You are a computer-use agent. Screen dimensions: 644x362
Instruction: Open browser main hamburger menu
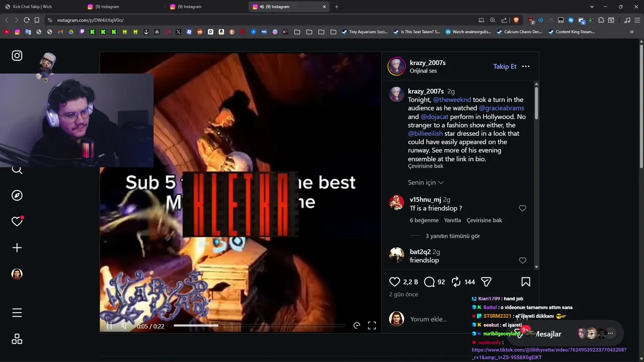click(637, 20)
